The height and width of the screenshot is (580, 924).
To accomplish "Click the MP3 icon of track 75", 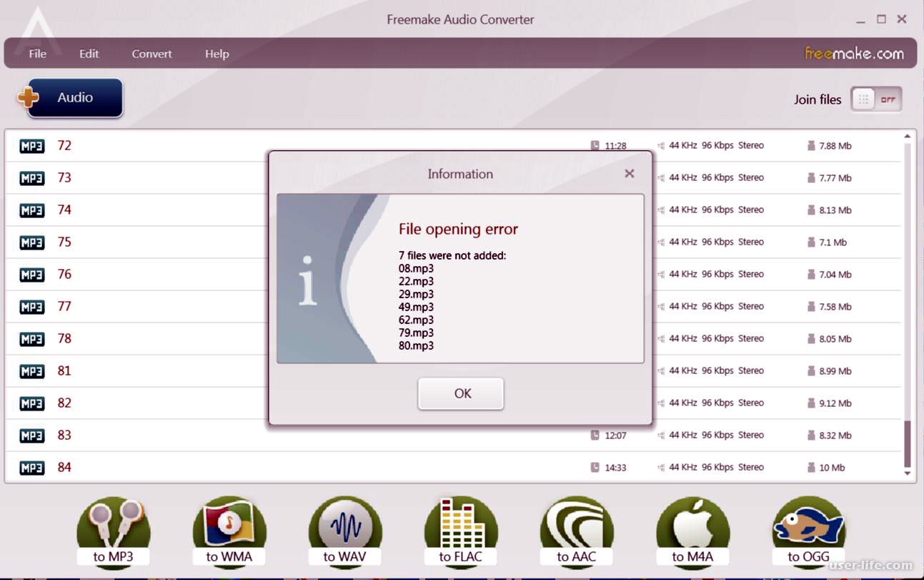I will pos(31,242).
